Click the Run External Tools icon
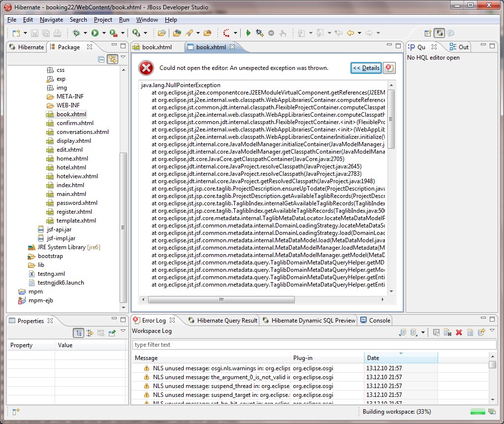 (113, 33)
